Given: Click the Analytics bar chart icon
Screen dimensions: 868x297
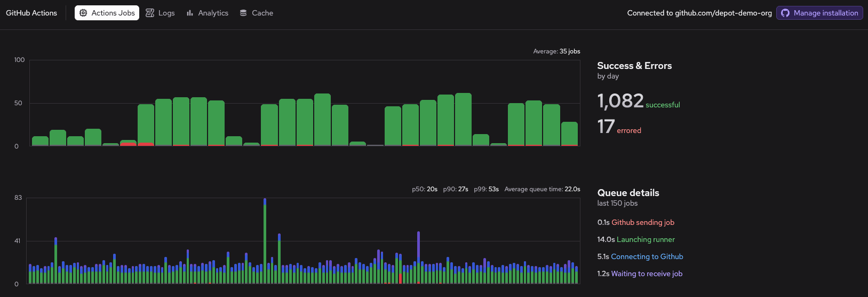Looking at the screenshot, I should pyautogui.click(x=190, y=13).
